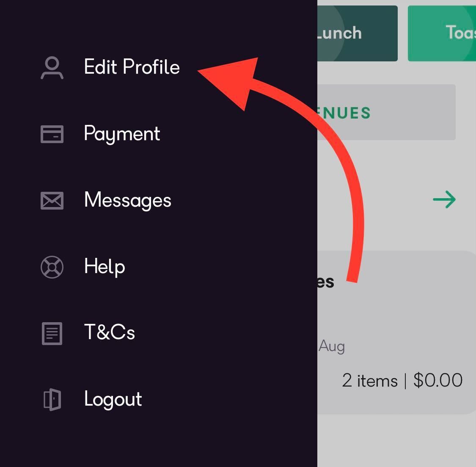Click the Payment card icon
The image size is (476, 467).
pos(52,134)
